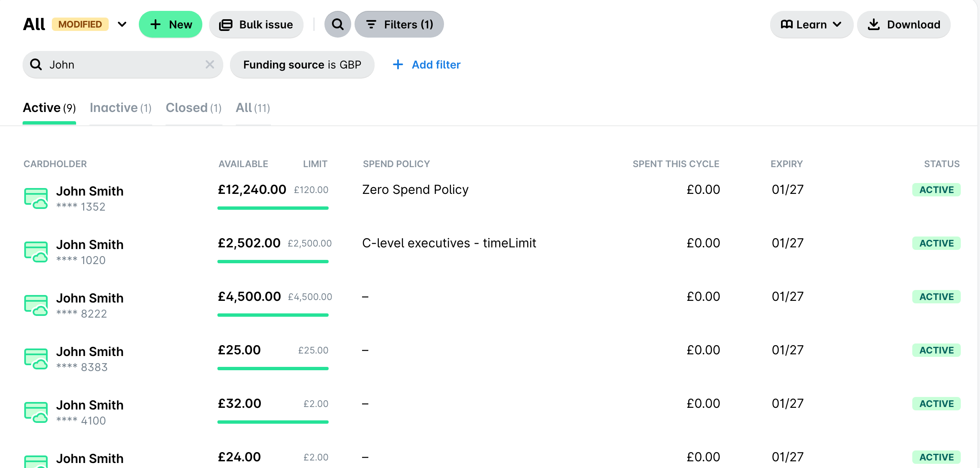This screenshot has width=980, height=468.
Task: Click the £4,500.00 available amount
Action: [x=249, y=297]
